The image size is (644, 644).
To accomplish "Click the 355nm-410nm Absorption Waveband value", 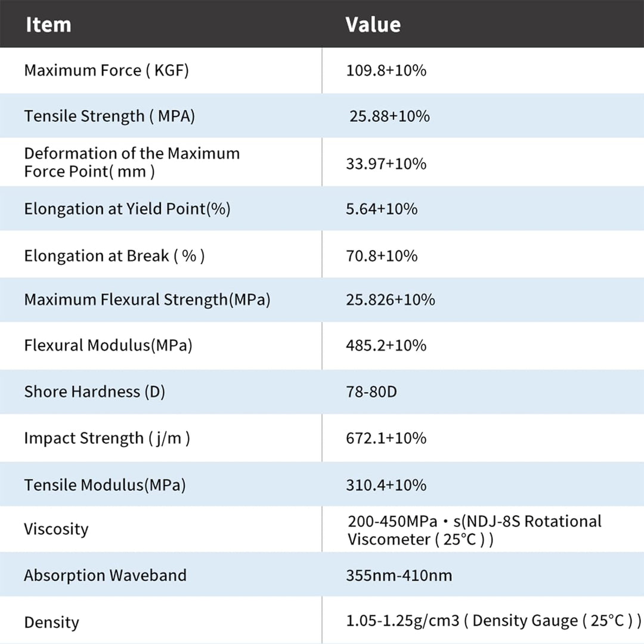I will pyautogui.click(x=399, y=575).
